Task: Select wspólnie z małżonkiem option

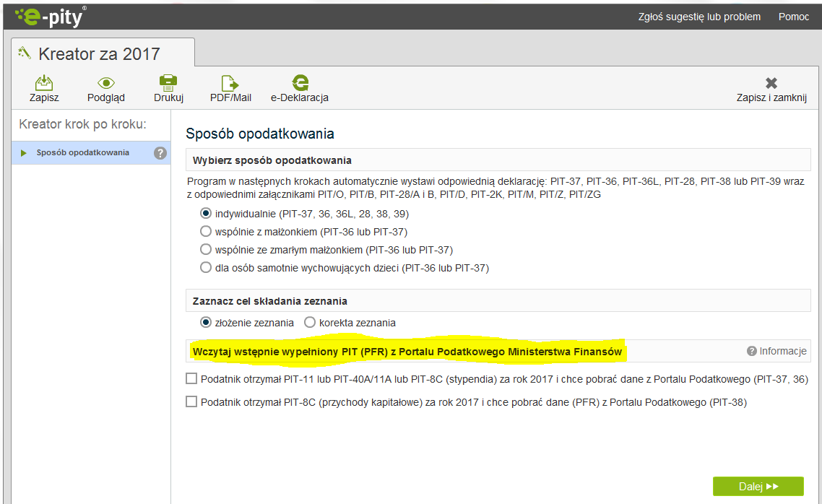Action: [x=206, y=232]
